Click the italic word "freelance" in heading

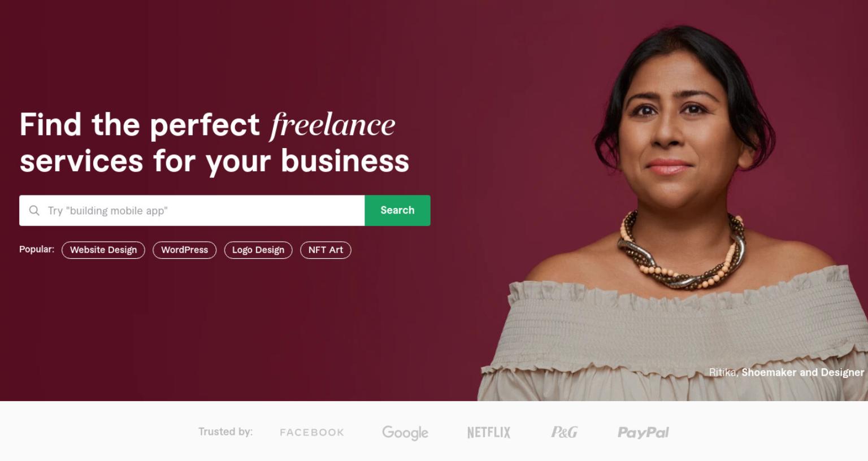pos(333,125)
